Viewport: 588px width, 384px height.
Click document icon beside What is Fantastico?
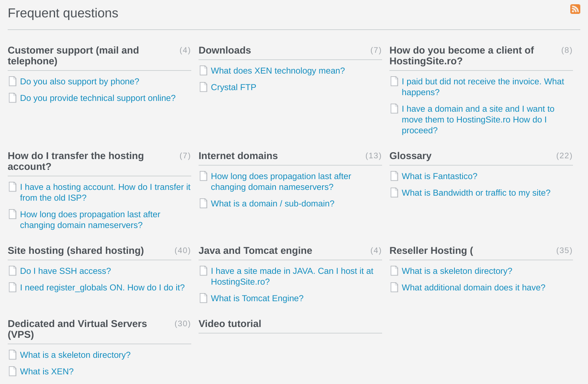tap(394, 176)
